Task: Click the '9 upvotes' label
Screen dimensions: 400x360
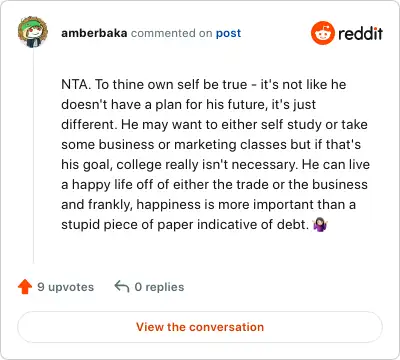Action: [66, 287]
